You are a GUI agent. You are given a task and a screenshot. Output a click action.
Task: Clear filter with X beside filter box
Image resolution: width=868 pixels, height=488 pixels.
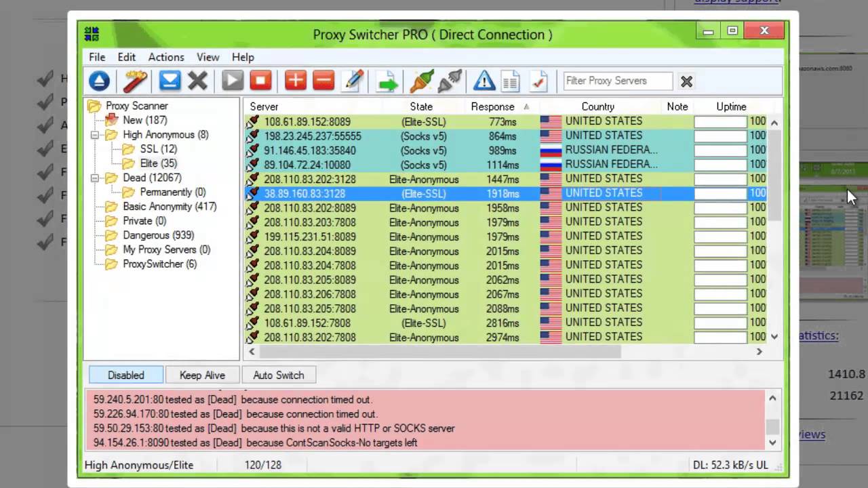[686, 81]
